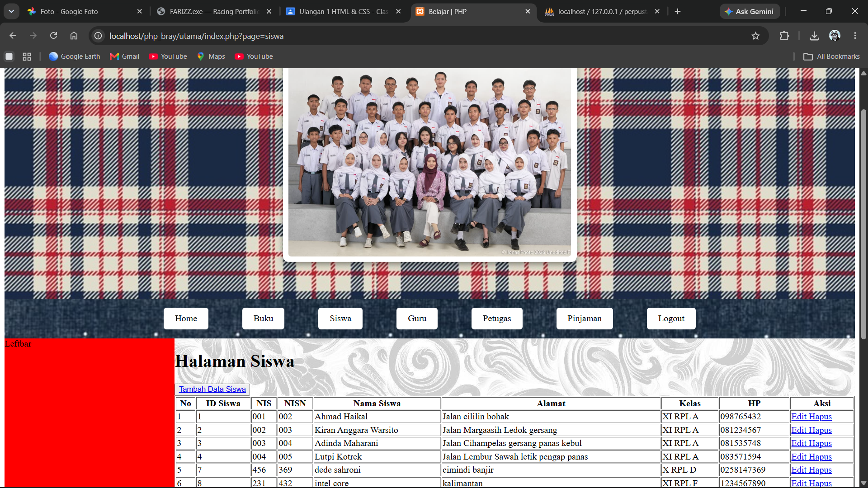Switch to the Ulangan 1 HTML & CSS tab

click(343, 12)
